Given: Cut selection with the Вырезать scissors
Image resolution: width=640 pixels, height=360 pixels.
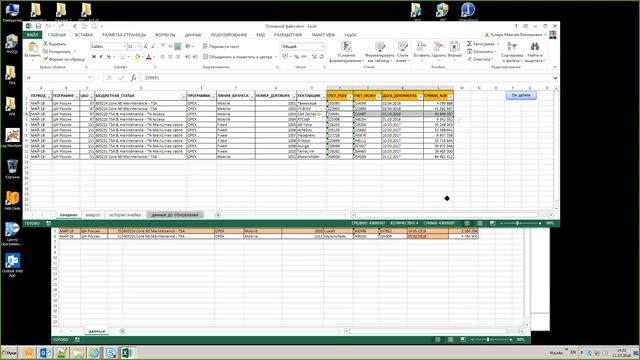Looking at the screenshot, I should click(55, 44).
